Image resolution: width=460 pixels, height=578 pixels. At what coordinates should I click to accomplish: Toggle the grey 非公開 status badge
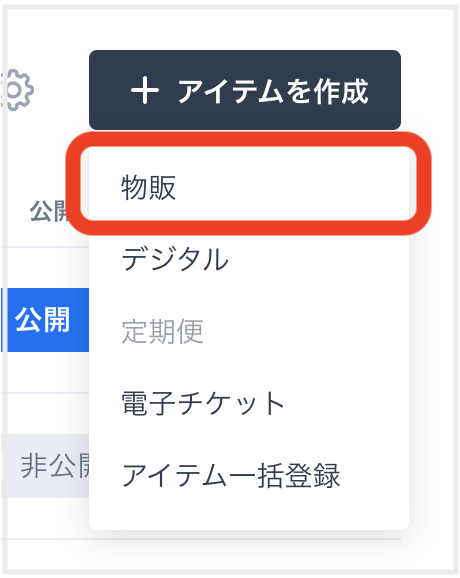46,466
